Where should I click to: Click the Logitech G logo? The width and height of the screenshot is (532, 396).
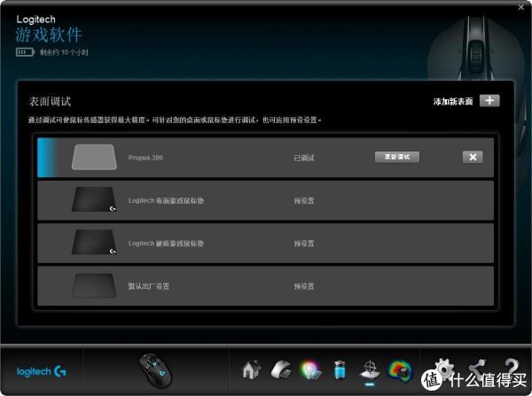coord(42,371)
